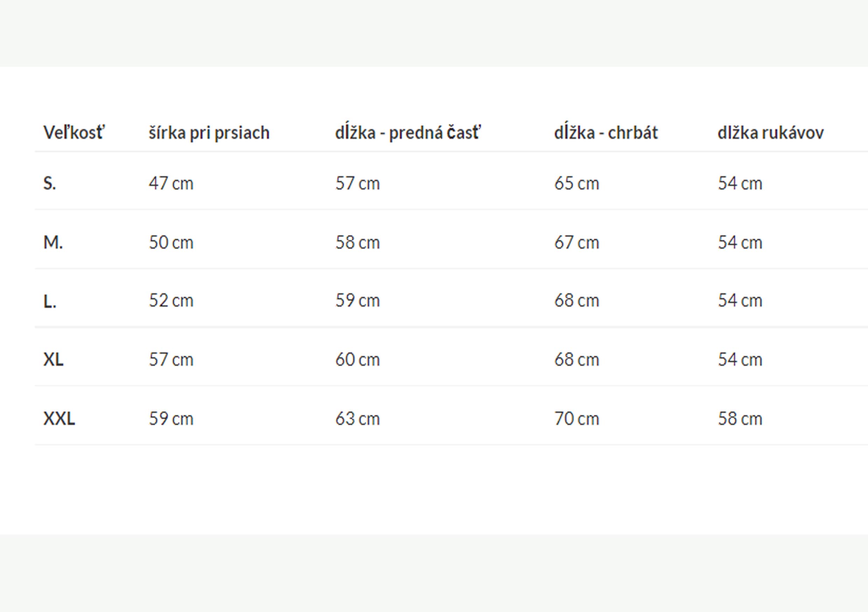This screenshot has height=612, width=868.
Task: Click the XXL size row label
Action: pyautogui.click(x=59, y=419)
